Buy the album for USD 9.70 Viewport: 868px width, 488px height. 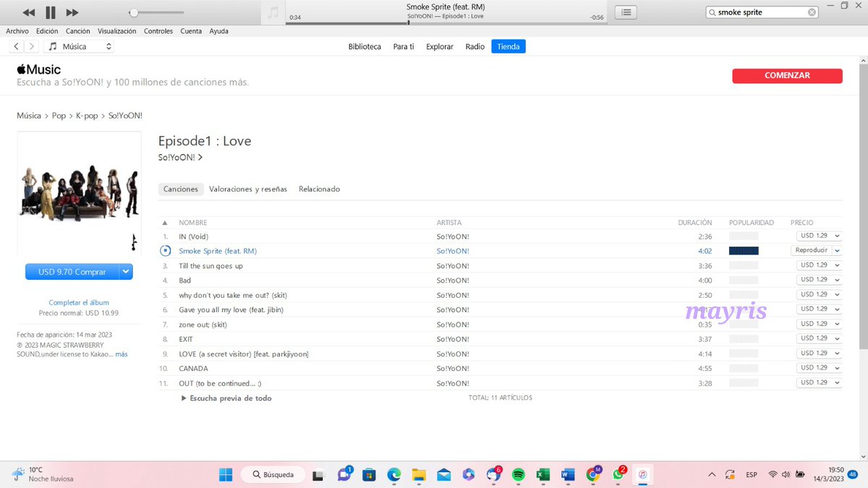point(72,272)
